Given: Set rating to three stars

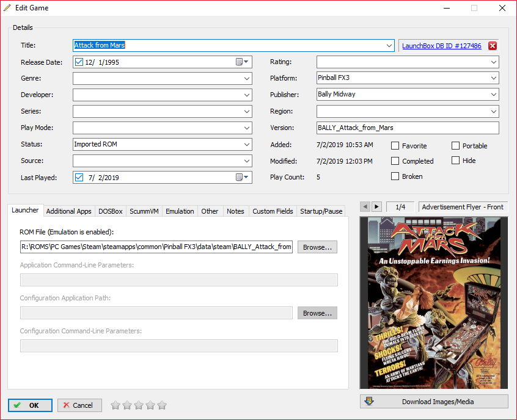Looking at the screenshot, I should [139, 405].
